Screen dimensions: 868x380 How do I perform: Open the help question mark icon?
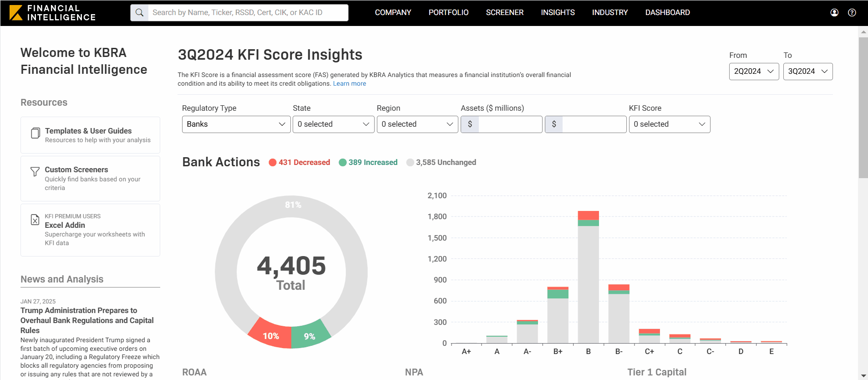tap(852, 13)
